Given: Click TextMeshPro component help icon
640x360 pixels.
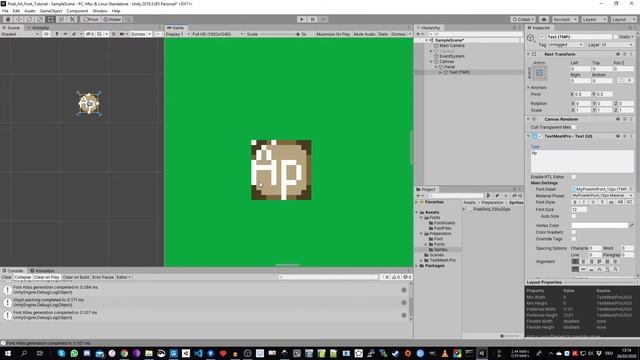Looking at the screenshot, I should pyautogui.click(x=618, y=136).
